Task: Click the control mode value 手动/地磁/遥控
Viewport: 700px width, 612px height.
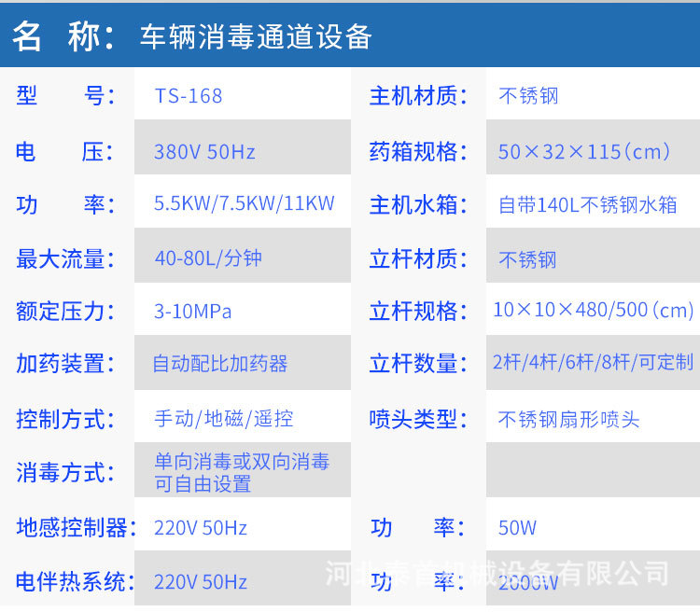Action: click(224, 418)
